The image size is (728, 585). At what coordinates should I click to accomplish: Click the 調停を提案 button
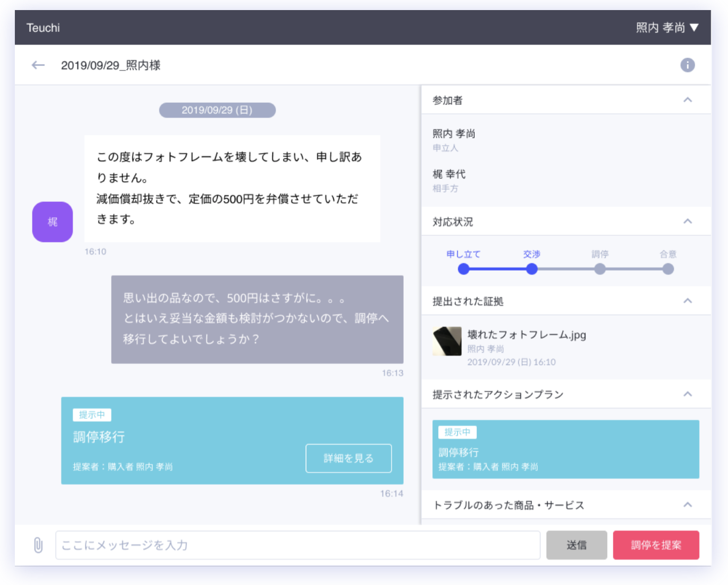[x=655, y=545]
